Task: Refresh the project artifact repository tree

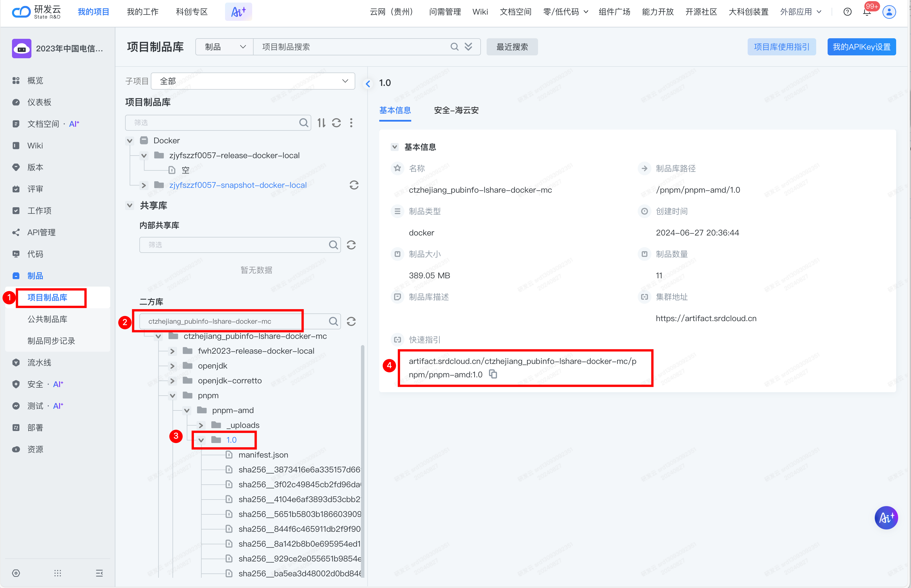Action: (336, 122)
